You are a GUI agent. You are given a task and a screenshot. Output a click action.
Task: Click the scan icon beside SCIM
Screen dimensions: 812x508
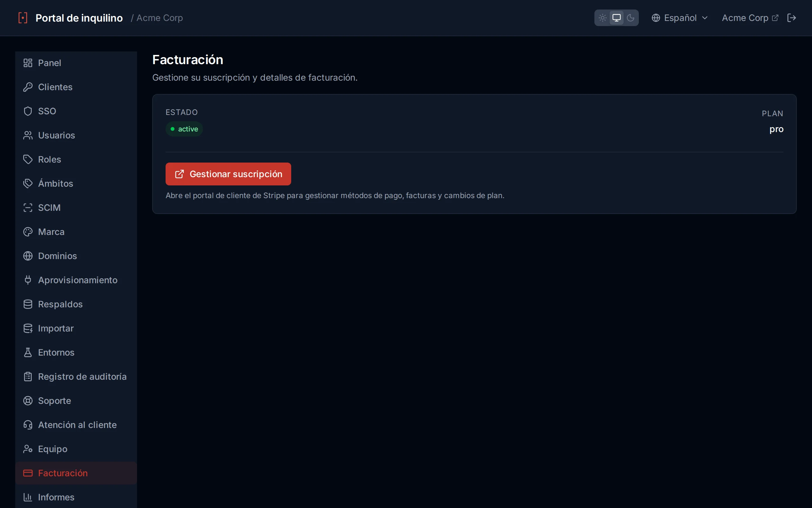(x=28, y=208)
